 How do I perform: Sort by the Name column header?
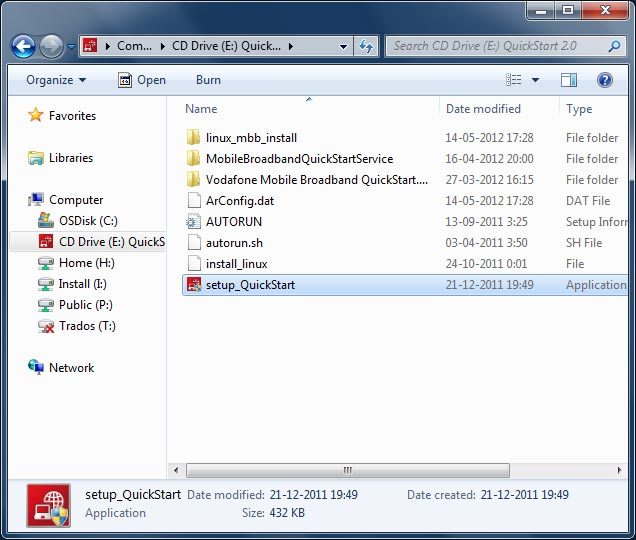(x=201, y=109)
